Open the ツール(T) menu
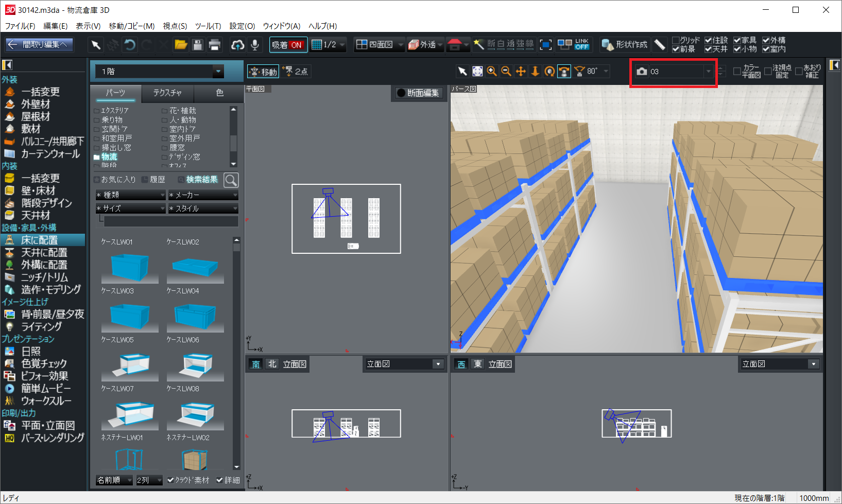Image resolution: width=842 pixels, height=504 pixels. 208,26
